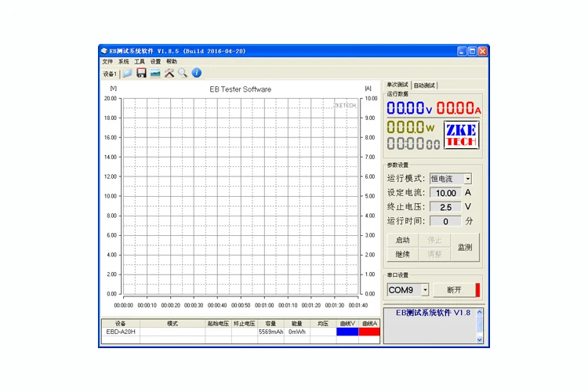Click the power readout 000.0W
The width and height of the screenshot is (588, 392).
pos(411,128)
